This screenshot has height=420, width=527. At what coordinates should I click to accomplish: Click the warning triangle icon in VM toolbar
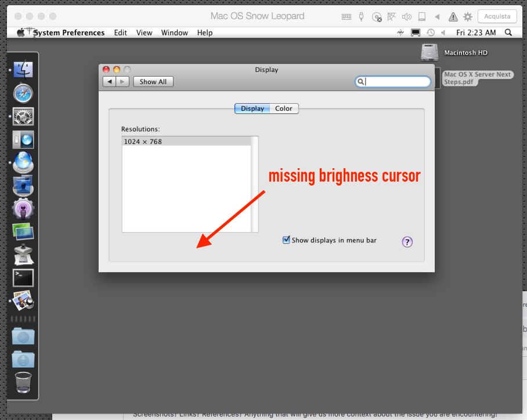coord(453,16)
